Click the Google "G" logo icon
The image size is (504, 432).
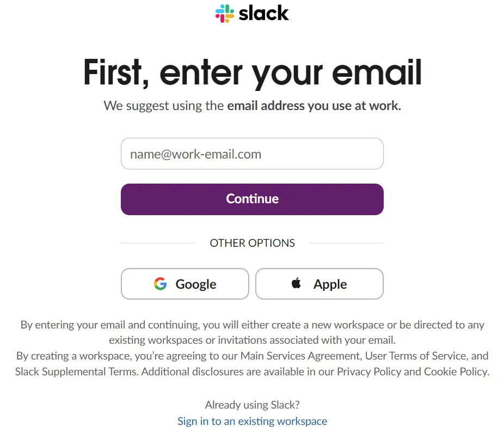tap(160, 284)
